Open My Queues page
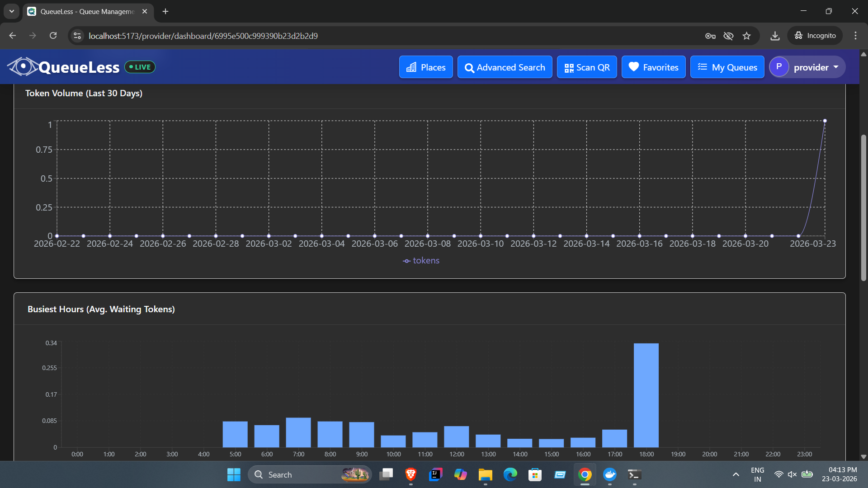868x488 pixels. 727,67
